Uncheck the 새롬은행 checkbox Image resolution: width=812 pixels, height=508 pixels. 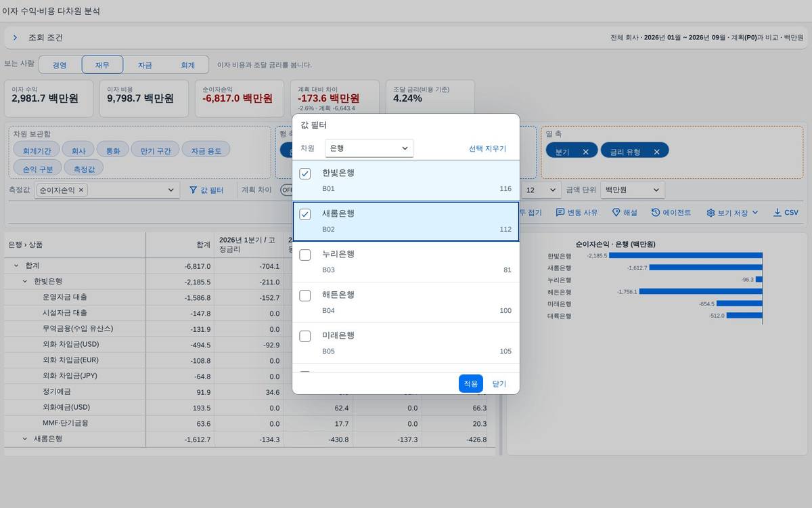pyautogui.click(x=305, y=215)
